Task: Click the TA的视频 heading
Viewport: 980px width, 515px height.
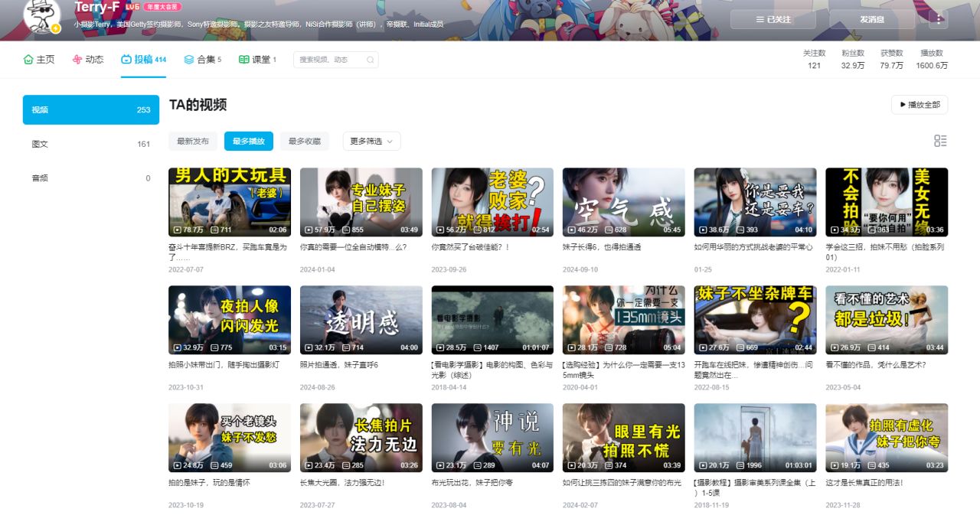Action: pyautogui.click(x=198, y=105)
